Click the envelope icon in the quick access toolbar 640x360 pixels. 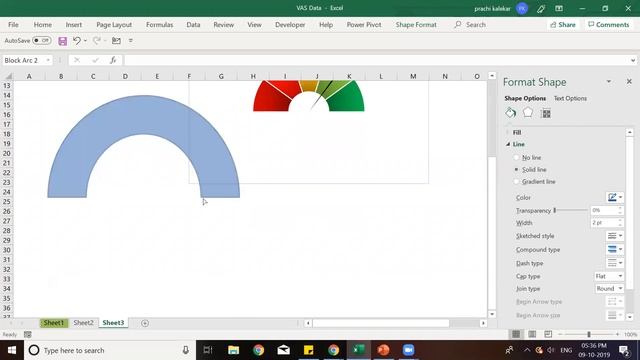(x=116, y=40)
